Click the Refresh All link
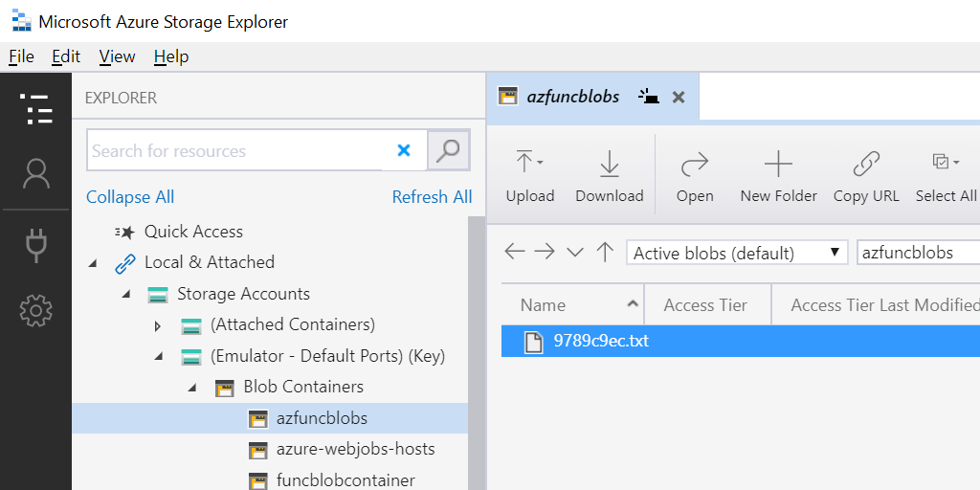The height and width of the screenshot is (490, 980). [432, 197]
